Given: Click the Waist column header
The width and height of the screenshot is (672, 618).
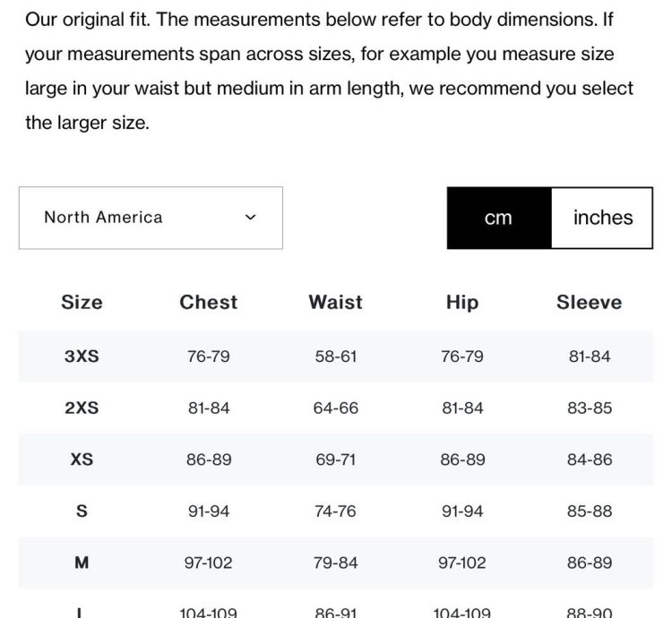Looking at the screenshot, I should point(336,303).
